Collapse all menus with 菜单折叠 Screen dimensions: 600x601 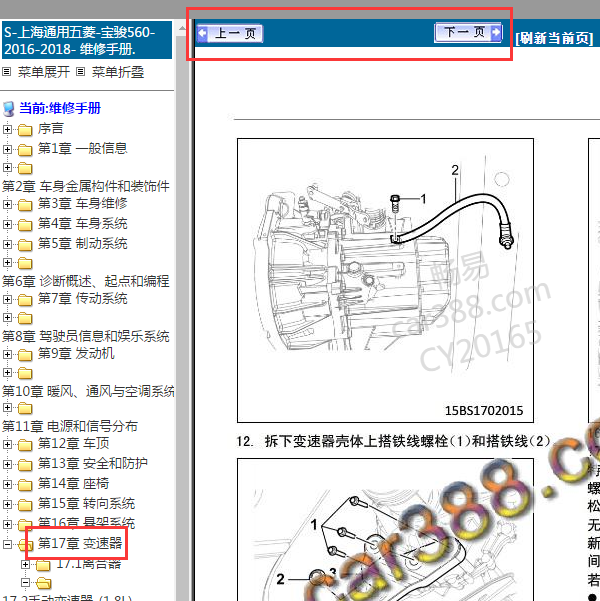118,72
